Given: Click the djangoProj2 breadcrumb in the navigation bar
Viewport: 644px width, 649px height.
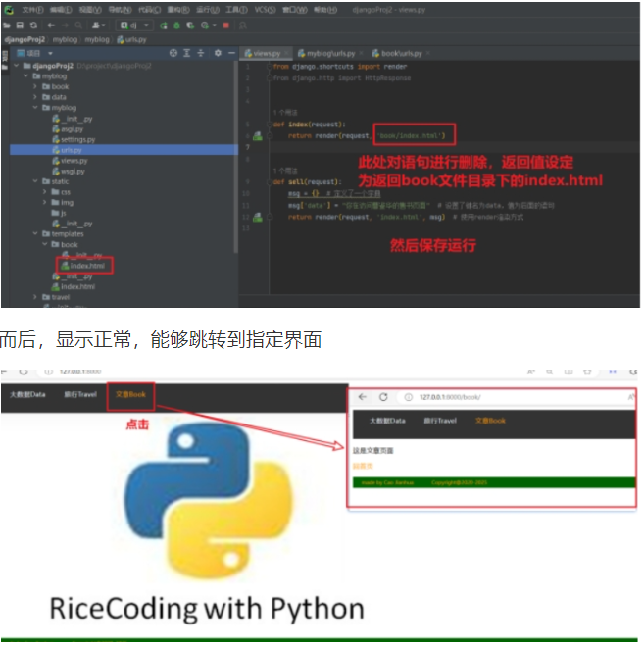Looking at the screenshot, I should click(25, 39).
